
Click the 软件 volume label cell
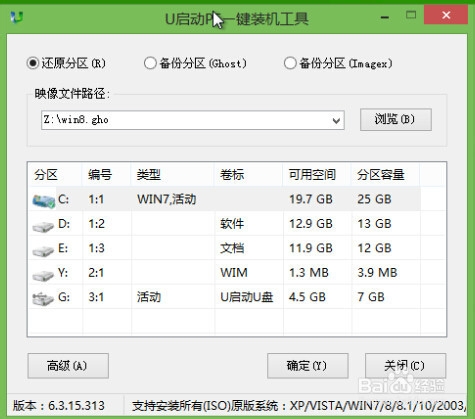tap(232, 224)
